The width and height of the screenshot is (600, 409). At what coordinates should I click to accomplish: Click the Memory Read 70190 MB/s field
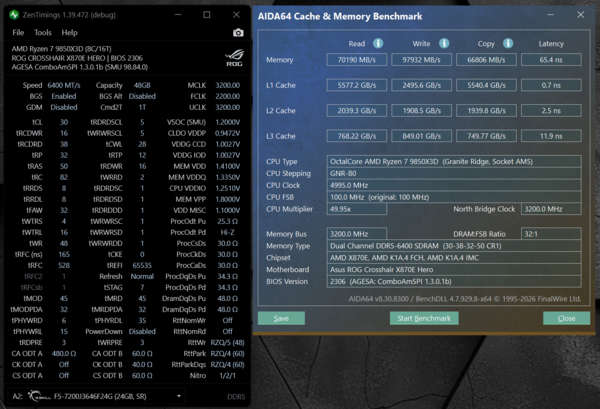tap(357, 60)
